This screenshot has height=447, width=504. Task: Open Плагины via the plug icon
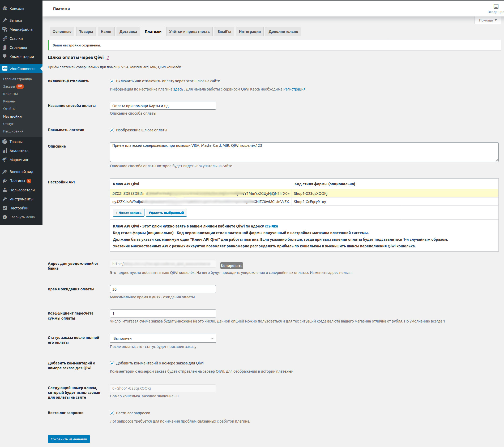5,180
